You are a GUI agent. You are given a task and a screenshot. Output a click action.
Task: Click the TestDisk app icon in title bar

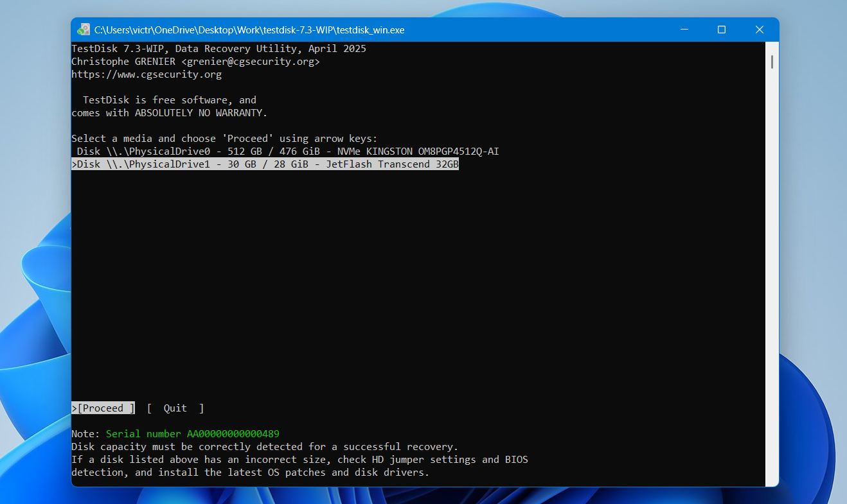(x=84, y=30)
